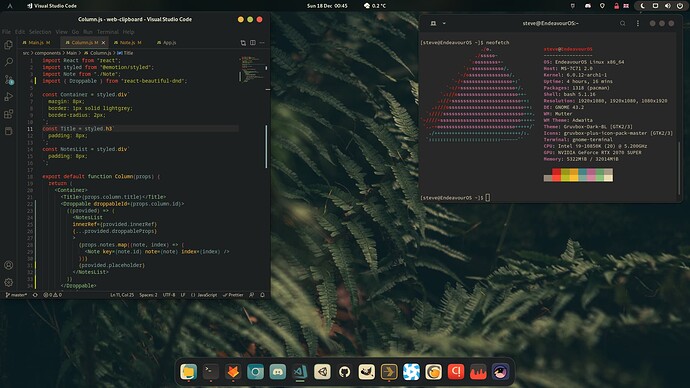690x388 pixels.
Task: Open the View menu in VS Code
Action: 62,32
